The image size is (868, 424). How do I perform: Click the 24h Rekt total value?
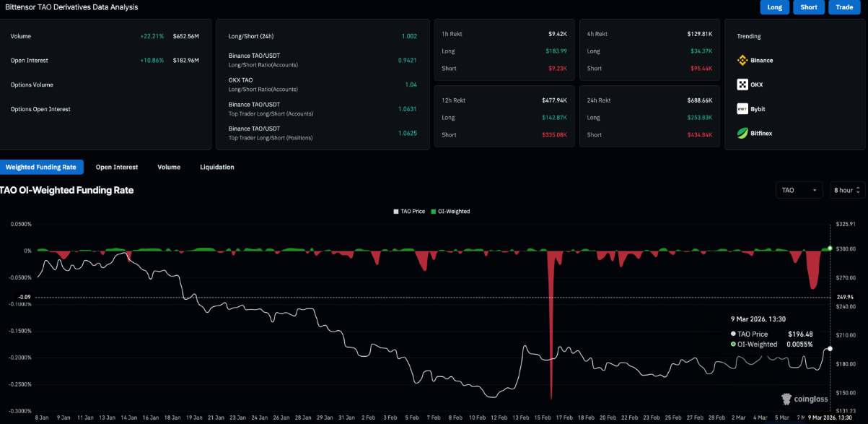[701, 100]
